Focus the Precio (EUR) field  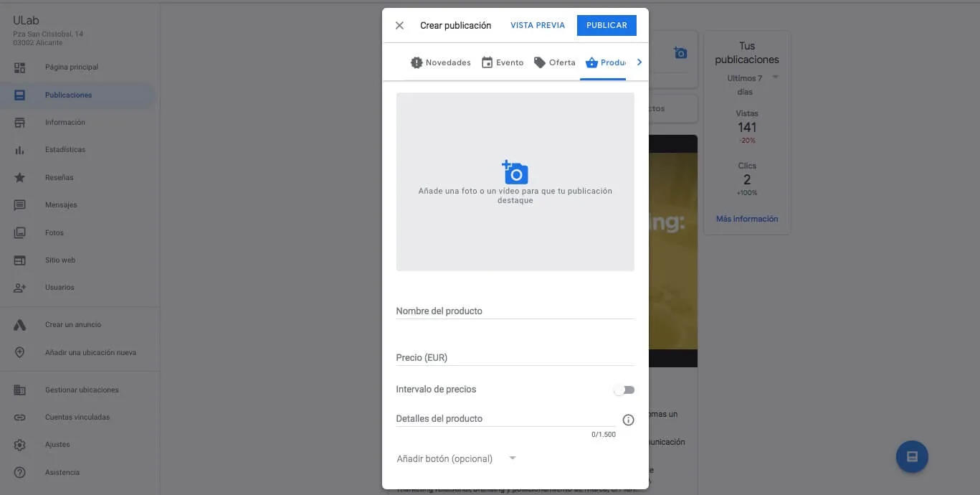pyautogui.click(x=515, y=357)
